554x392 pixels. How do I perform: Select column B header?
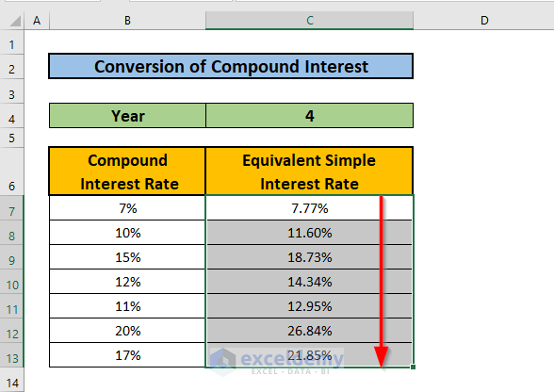tap(127, 21)
